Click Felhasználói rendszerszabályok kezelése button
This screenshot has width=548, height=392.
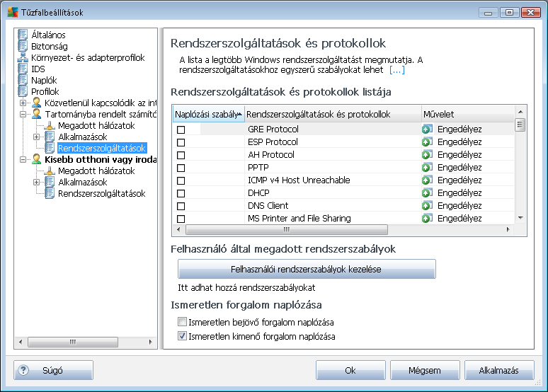[x=307, y=269]
